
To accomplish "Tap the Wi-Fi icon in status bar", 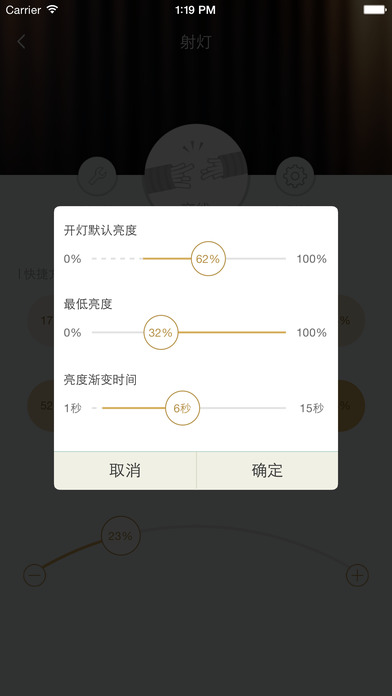I will click(52, 9).
